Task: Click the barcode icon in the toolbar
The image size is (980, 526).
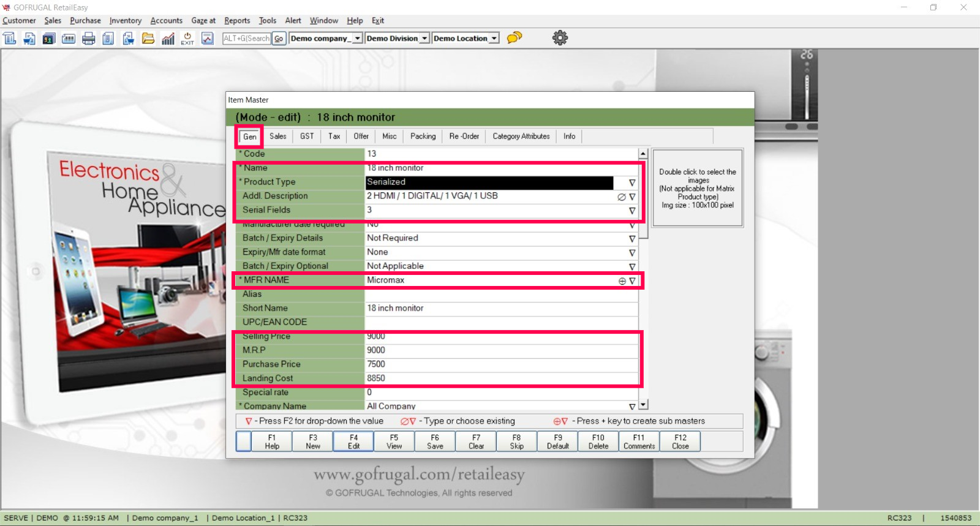Action: pyautogui.click(x=69, y=39)
